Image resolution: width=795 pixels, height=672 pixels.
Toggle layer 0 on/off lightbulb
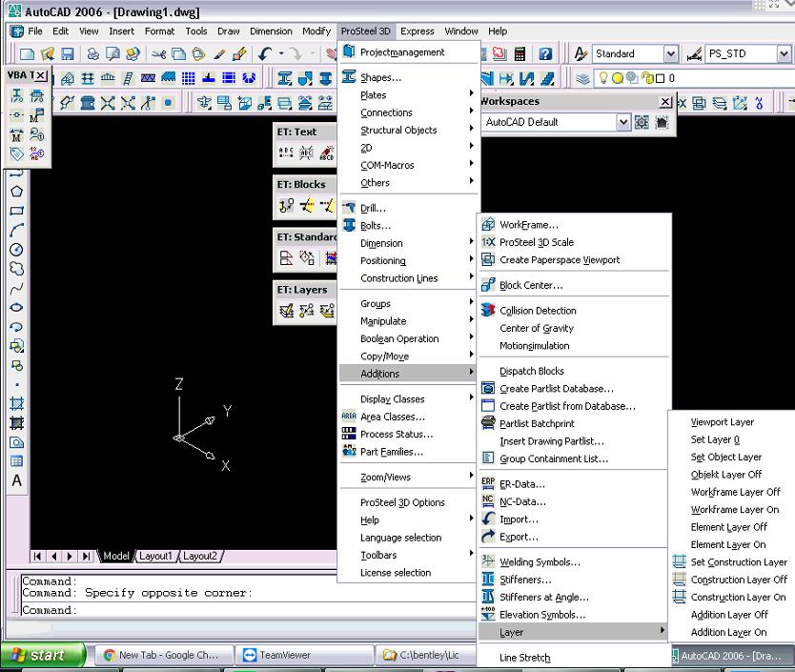coord(602,78)
